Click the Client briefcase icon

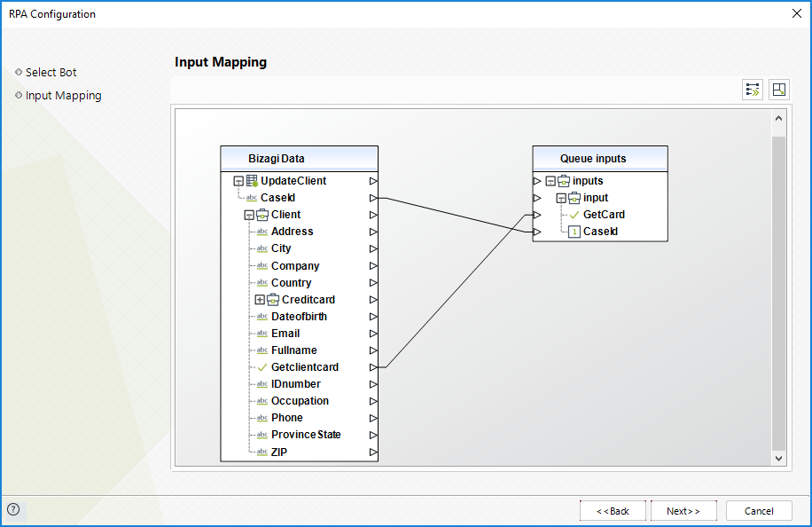coord(262,215)
